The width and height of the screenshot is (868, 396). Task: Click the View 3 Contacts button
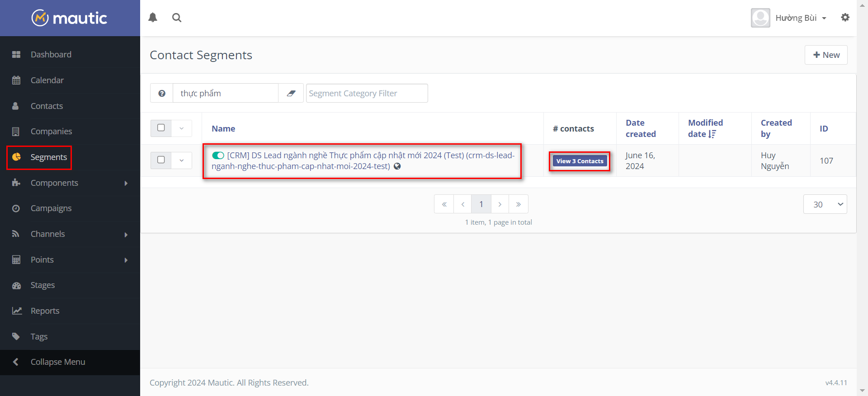pyautogui.click(x=580, y=161)
